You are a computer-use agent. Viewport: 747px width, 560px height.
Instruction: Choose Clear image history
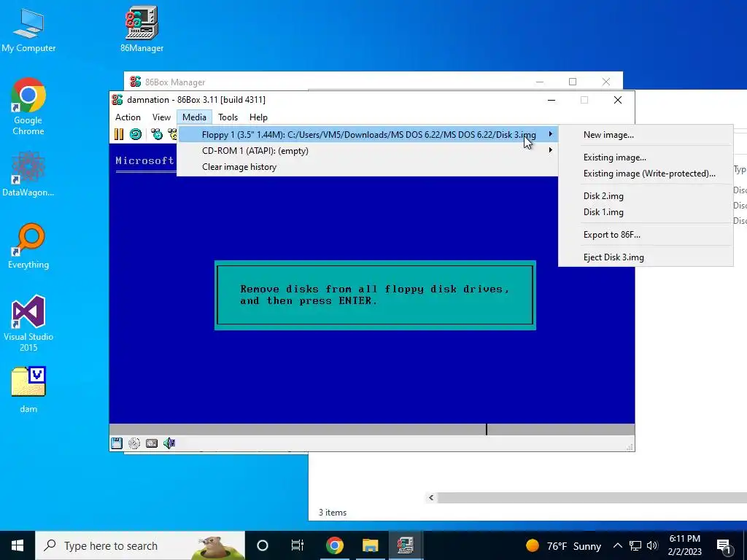[x=368, y=167]
